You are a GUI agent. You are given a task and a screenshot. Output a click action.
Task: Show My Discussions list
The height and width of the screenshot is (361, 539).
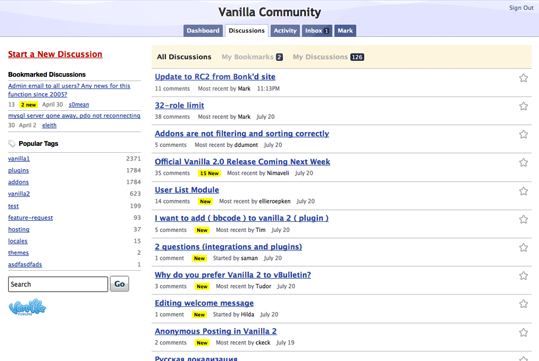[328, 57]
